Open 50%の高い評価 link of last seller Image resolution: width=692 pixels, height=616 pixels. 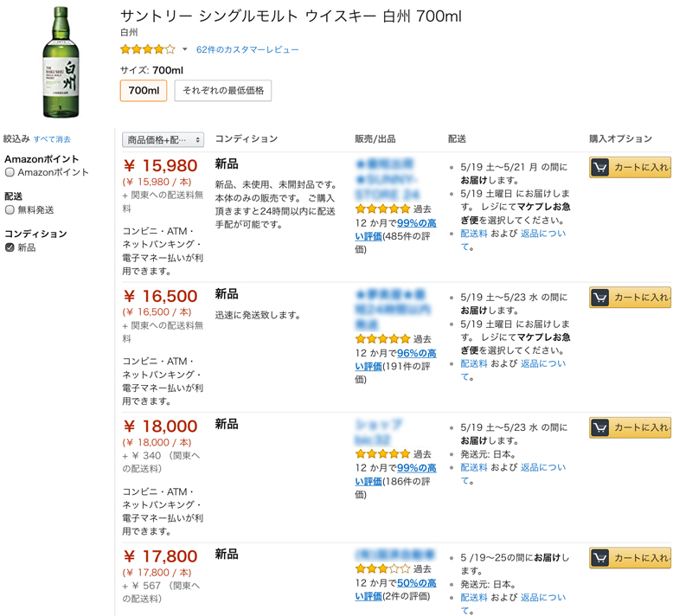coord(416,583)
